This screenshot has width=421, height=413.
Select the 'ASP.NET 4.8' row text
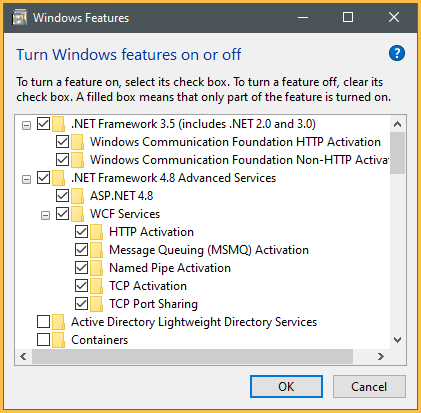click(122, 196)
